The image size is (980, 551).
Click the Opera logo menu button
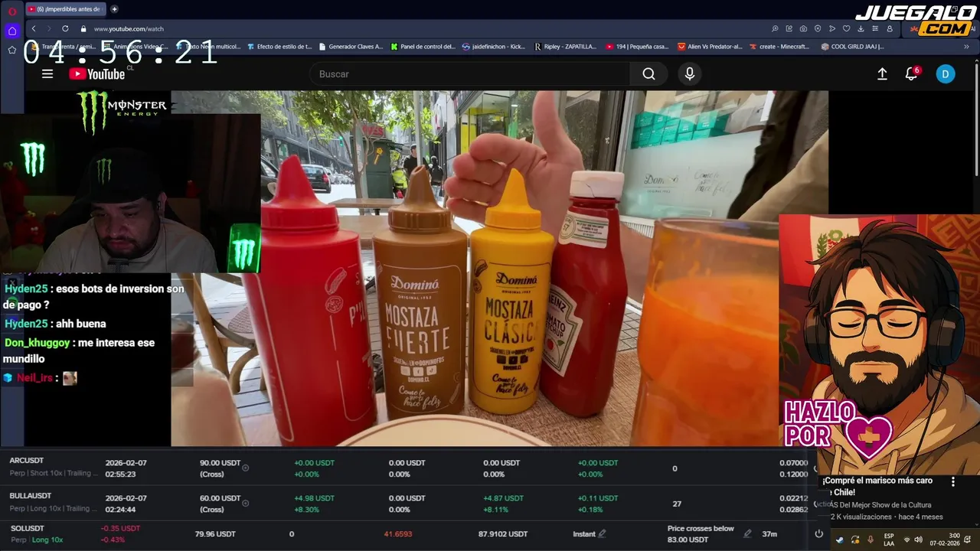pos(12,11)
